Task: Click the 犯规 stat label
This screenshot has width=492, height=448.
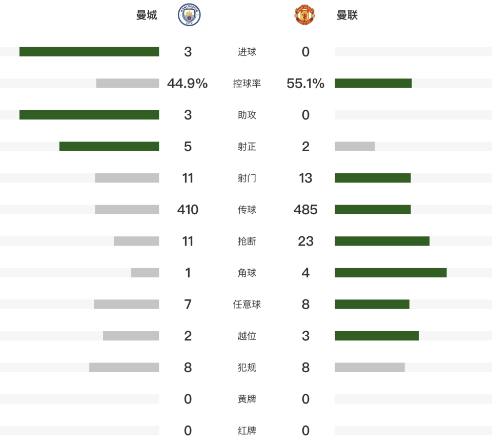Action: click(247, 368)
